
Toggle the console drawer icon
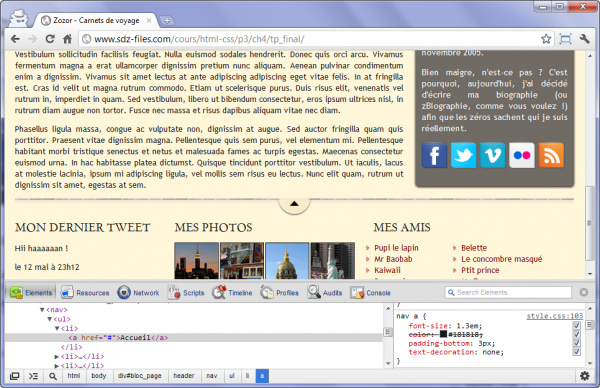[34, 376]
